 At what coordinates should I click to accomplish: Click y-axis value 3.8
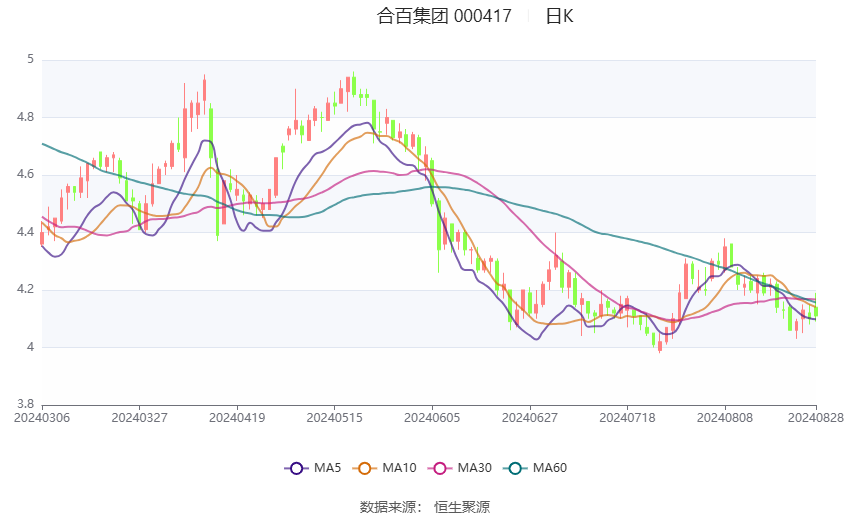(x=25, y=404)
